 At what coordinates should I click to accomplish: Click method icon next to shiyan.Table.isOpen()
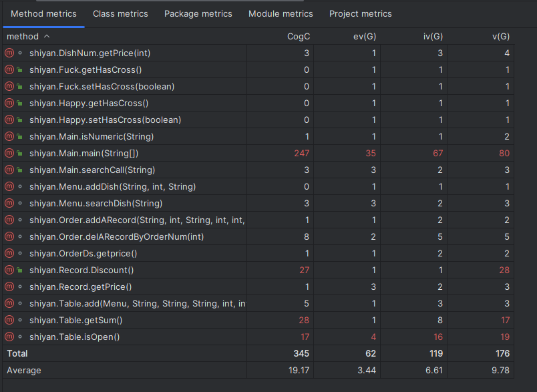pyautogui.click(x=9, y=337)
